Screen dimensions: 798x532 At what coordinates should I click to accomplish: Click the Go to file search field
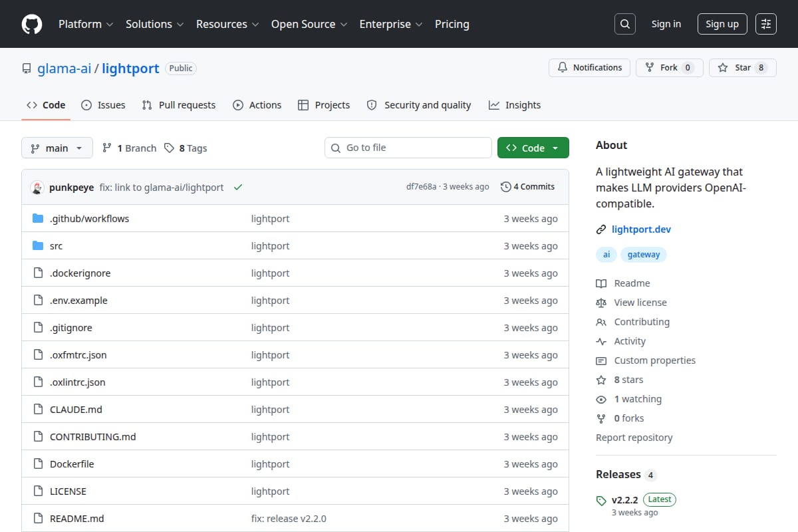point(408,148)
